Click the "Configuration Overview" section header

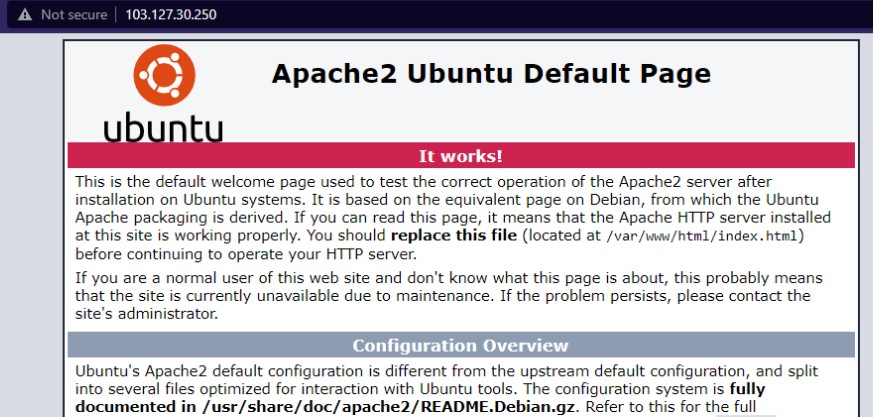[x=461, y=345]
